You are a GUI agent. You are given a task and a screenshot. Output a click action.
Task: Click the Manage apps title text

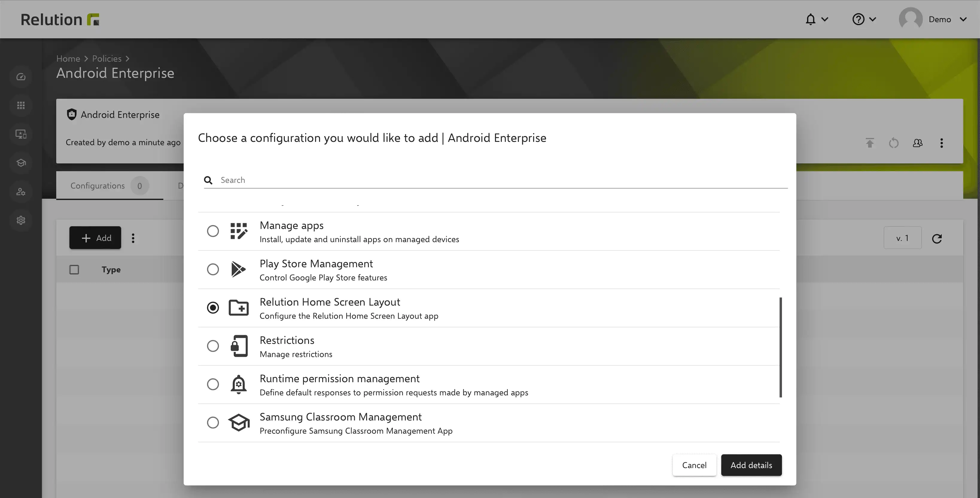tap(292, 225)
